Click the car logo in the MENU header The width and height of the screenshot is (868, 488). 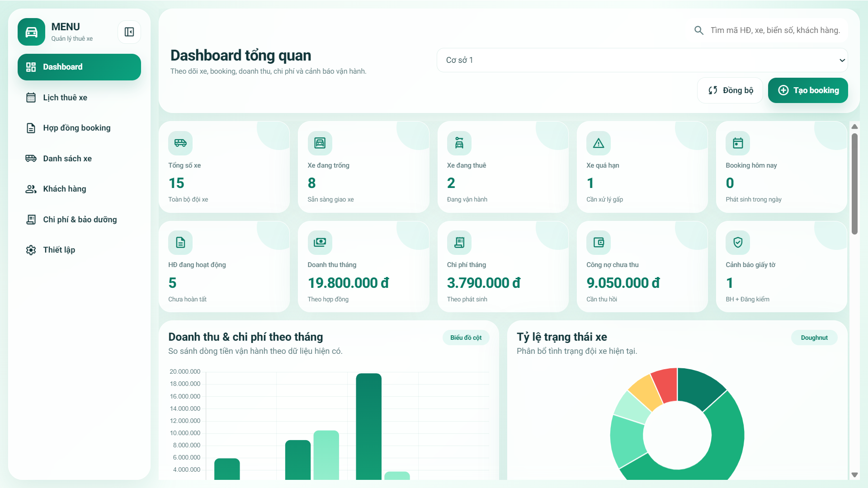[x=31, y=32]
